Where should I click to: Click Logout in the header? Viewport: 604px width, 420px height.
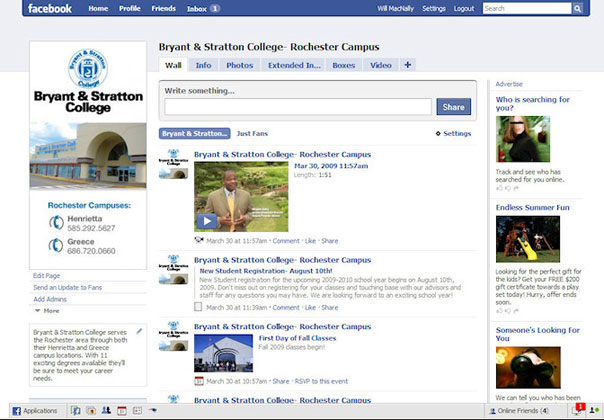coord(464,8)
